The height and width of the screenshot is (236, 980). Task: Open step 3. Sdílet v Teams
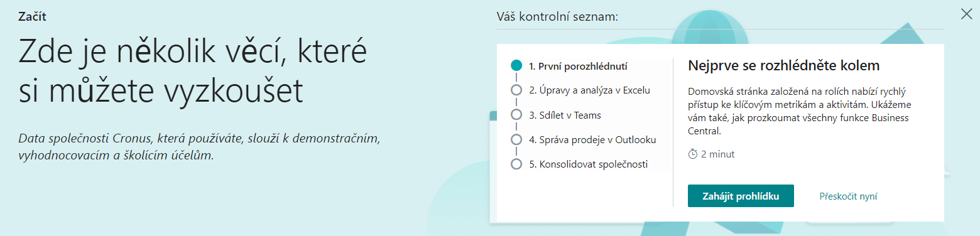(565, 115)
